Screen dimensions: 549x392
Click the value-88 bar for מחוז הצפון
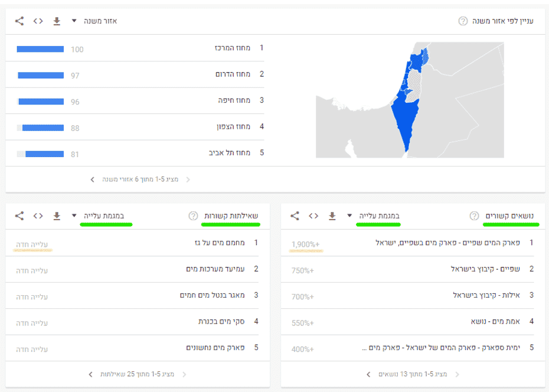40,128
